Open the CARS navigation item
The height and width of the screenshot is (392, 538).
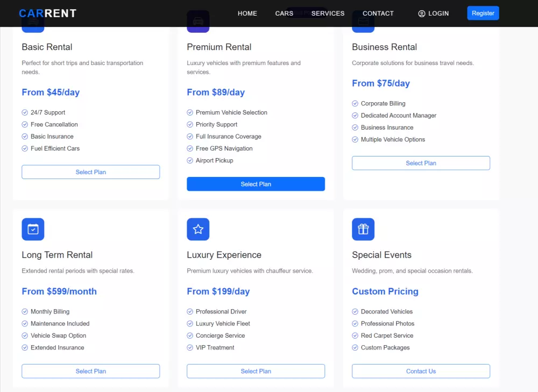[x=284, y=13]
